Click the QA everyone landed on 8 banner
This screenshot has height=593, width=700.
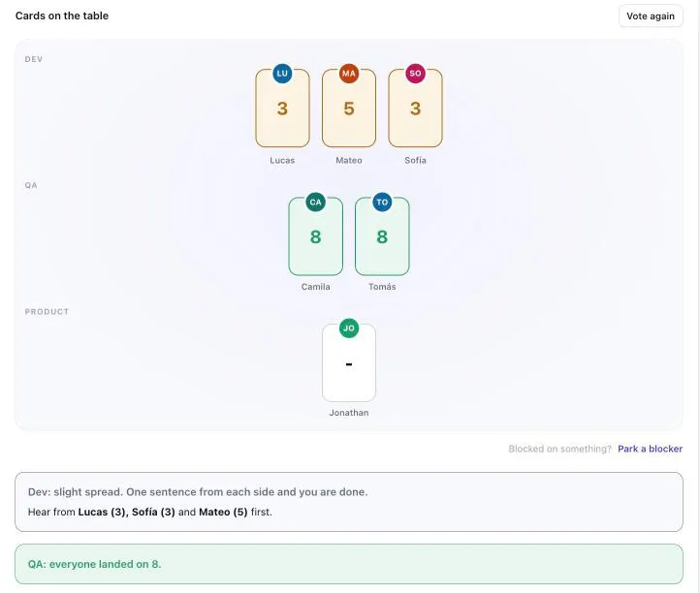[349, 564]
